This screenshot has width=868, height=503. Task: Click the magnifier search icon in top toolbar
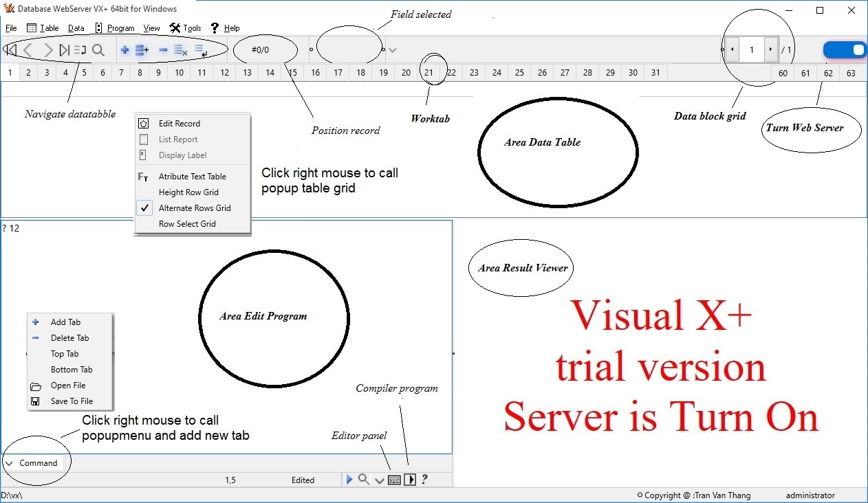(x=98, y=50)
